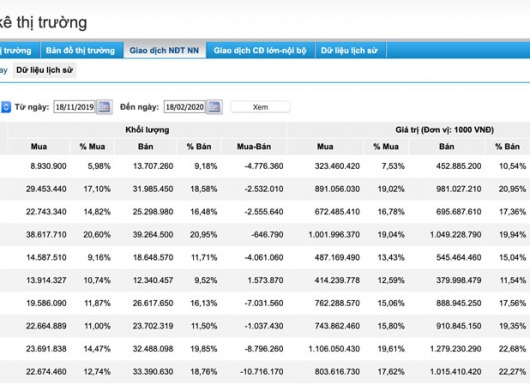Select cell value 22.674.460
Screen dimensions: 530x385
[x=46, y=371]
